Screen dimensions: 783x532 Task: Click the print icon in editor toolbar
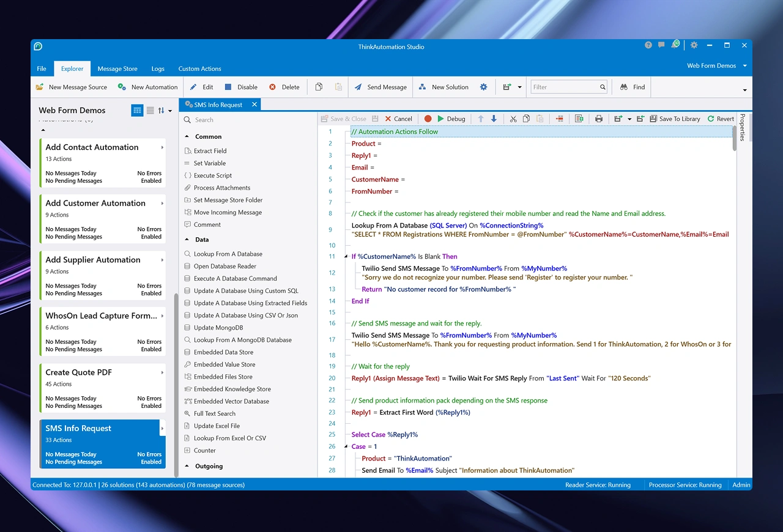point(599,119)
